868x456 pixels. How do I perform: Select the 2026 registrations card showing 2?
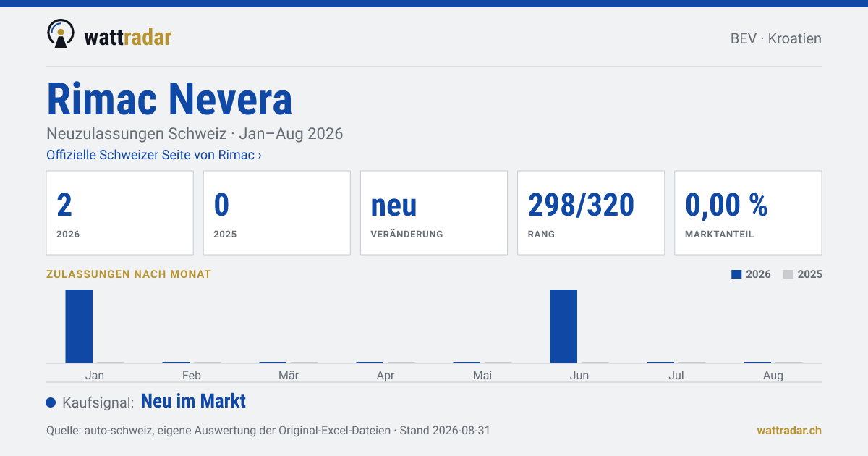(120, 213)
